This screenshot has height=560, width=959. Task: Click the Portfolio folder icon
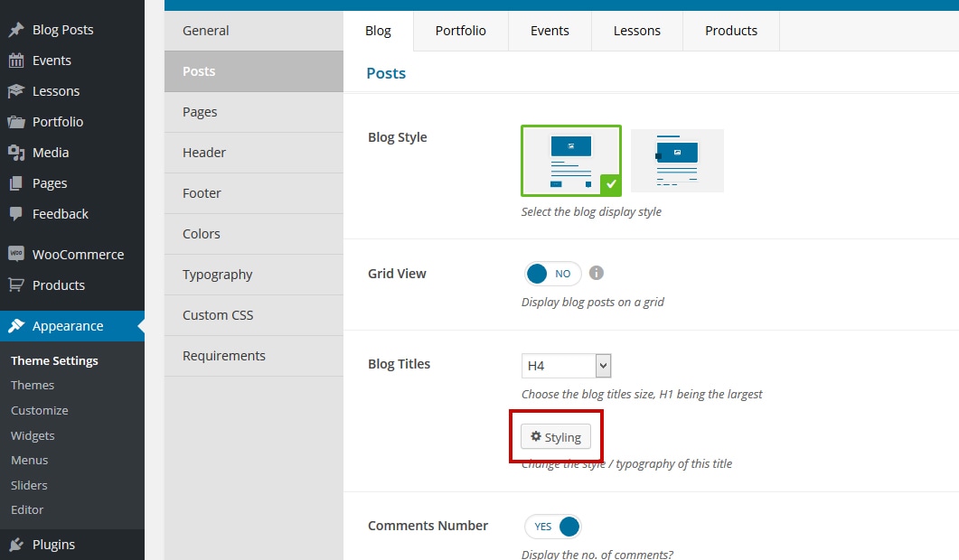click(16, 122)
